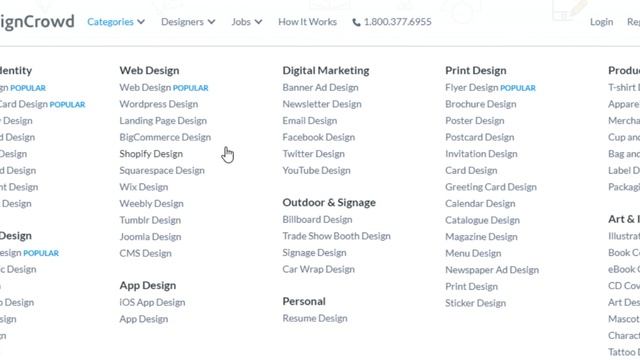Image resolution: width=640 pixels, height=360 pixels.
Task: Open Facebook Design
Action: coord(319,137)
